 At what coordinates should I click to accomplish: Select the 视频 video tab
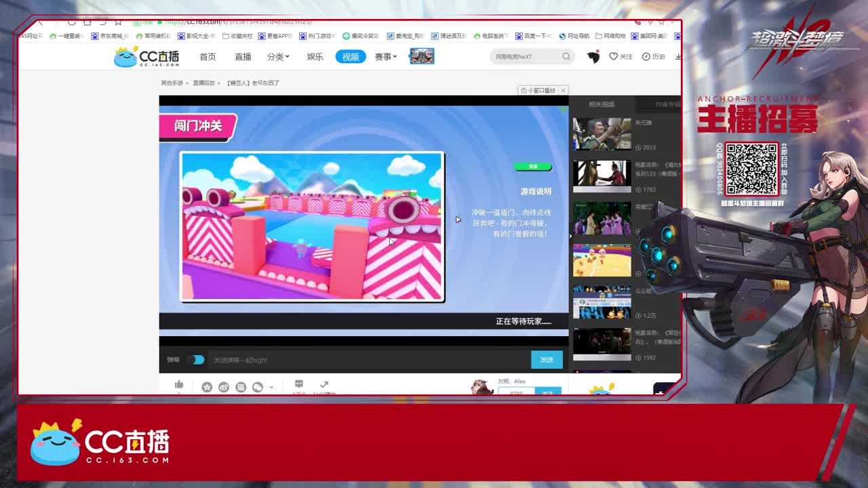point(350,57)
